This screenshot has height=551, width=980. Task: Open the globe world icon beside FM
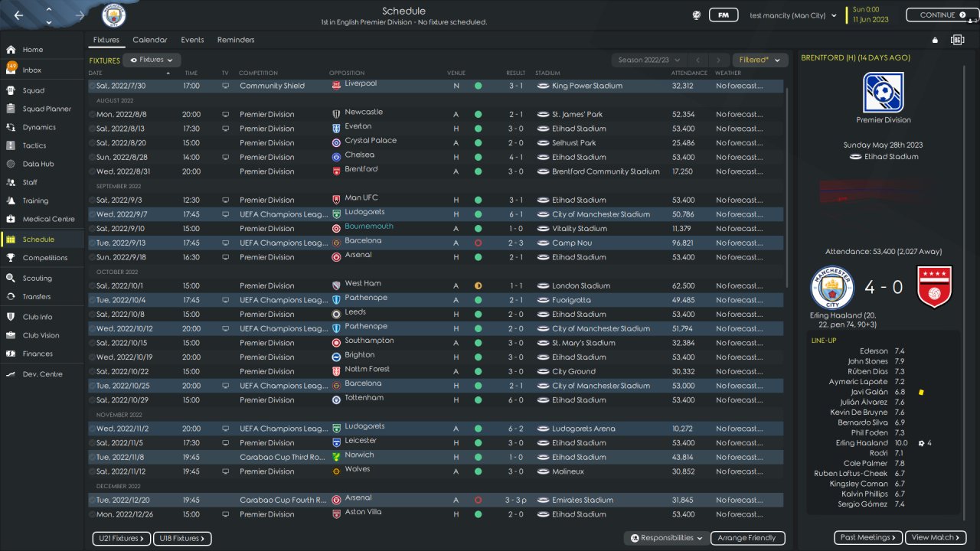697,15
